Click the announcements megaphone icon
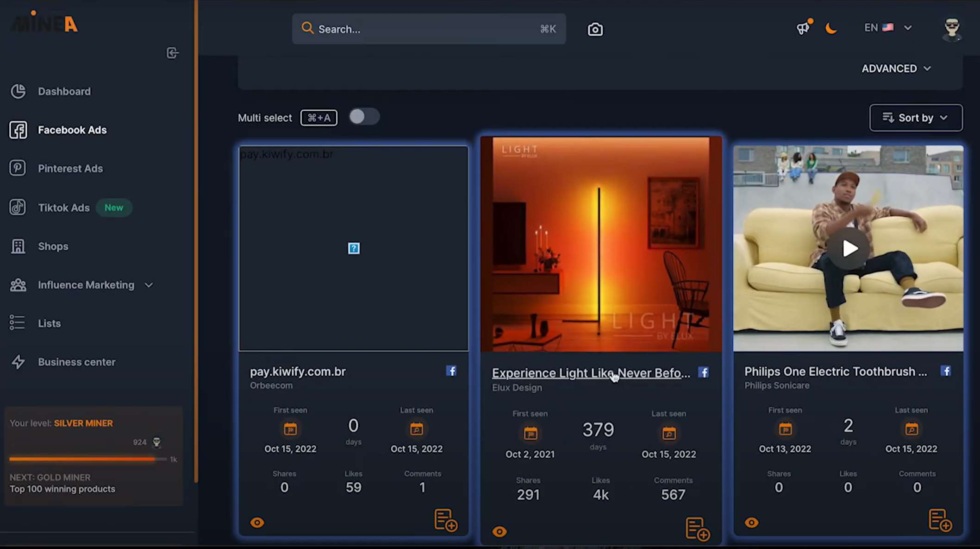 pos(803,28)
